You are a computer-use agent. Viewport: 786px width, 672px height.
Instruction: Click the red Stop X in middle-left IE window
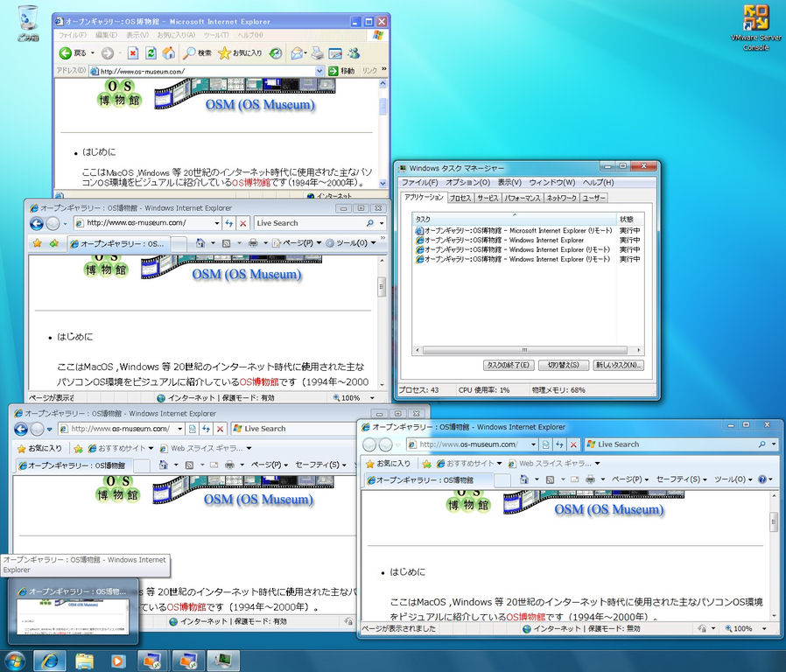coord(242,223)
